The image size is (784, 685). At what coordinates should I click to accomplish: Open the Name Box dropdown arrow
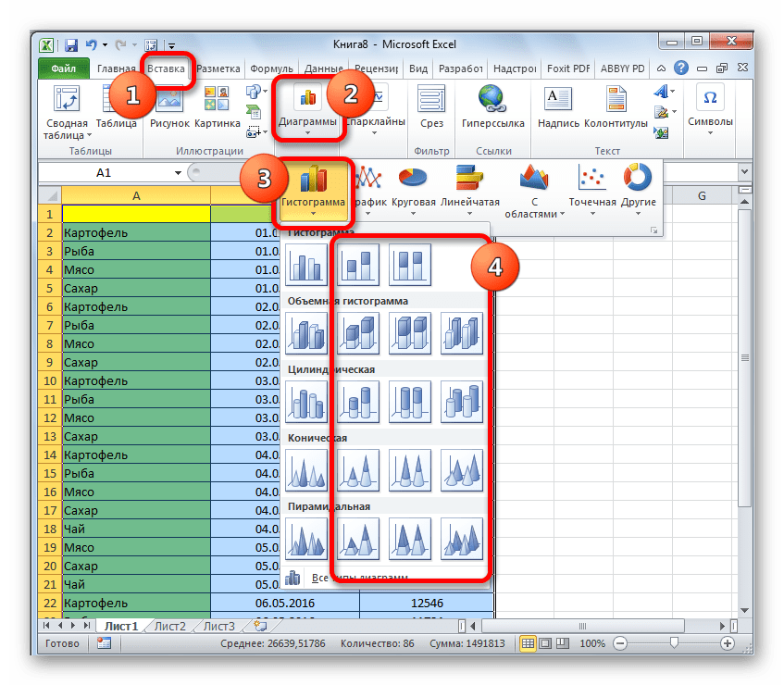178,173
